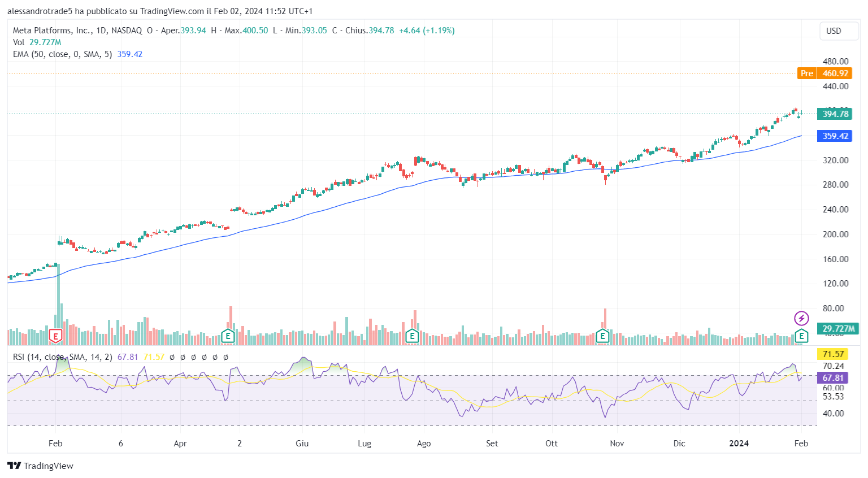
Task: Open the green earnings marker nearest the Ago label
Action: 412,336
